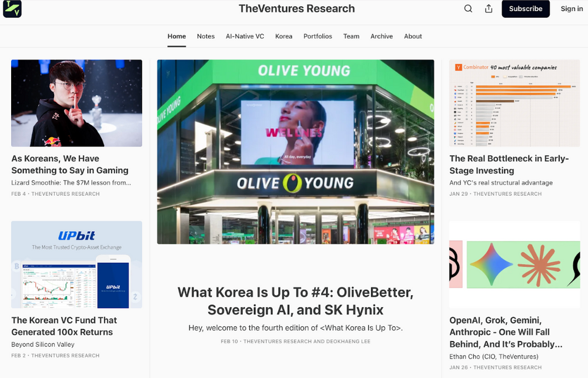Open the search magnifier icon
This screenshot has height=378, width=588.
(x=468, y=9)
